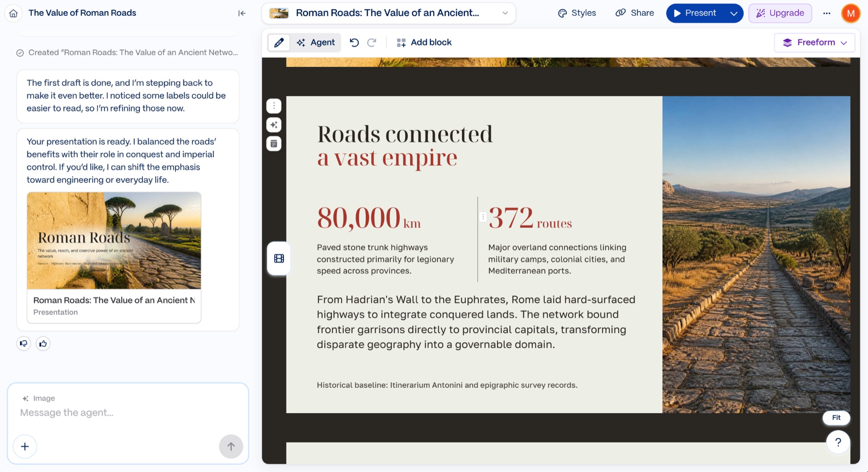Open the three-dot more options menu
Viewport: 868px width, 472px height.
point(827,13)
